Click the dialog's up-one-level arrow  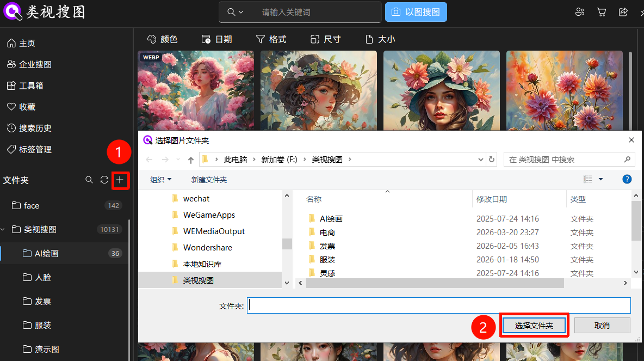190,160
